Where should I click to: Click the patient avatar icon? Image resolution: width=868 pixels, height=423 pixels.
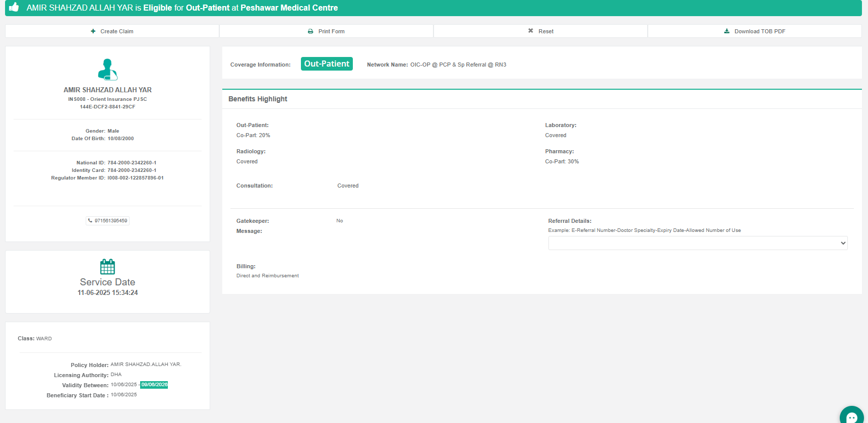(x=107, y=70)
